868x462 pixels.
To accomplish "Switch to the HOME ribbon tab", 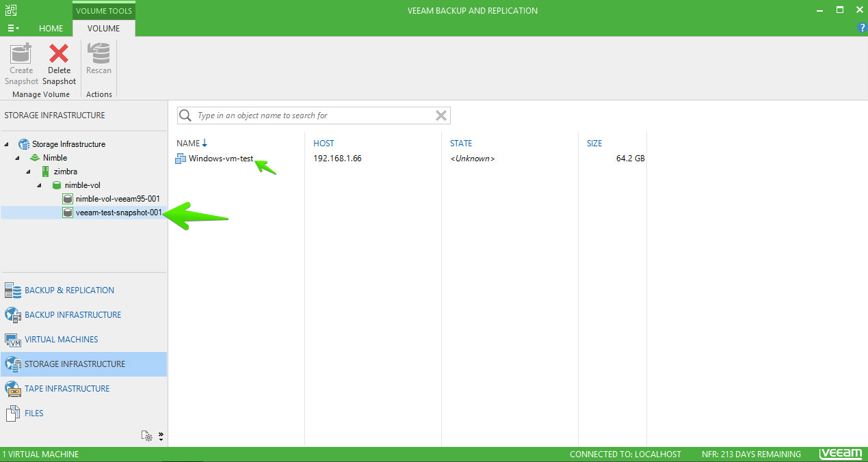I will pos(51,28).
